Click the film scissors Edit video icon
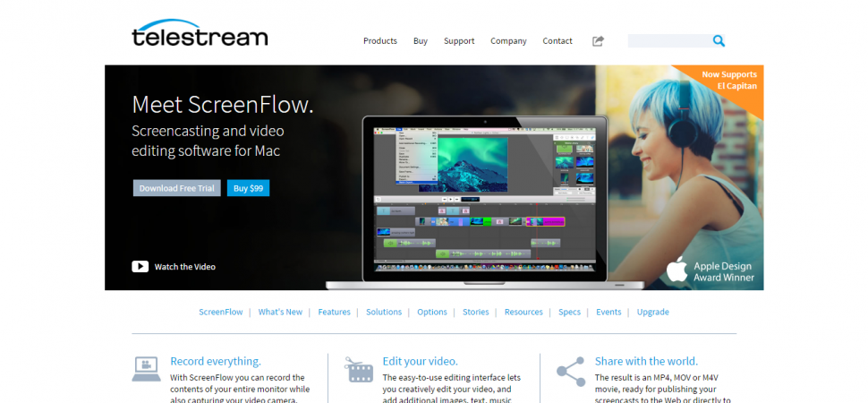868x403 pixels. pyautogui.click(x=358, y=370)
